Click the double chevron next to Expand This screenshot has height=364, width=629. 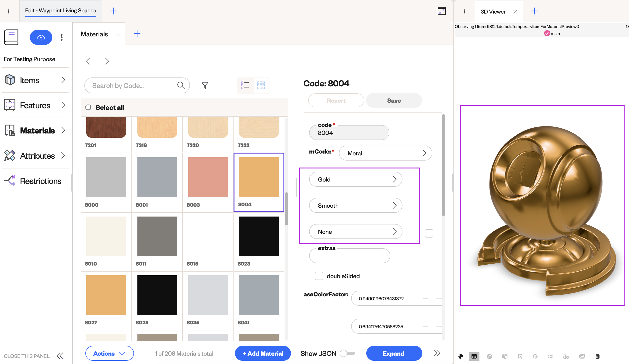(x=437, y=353)
